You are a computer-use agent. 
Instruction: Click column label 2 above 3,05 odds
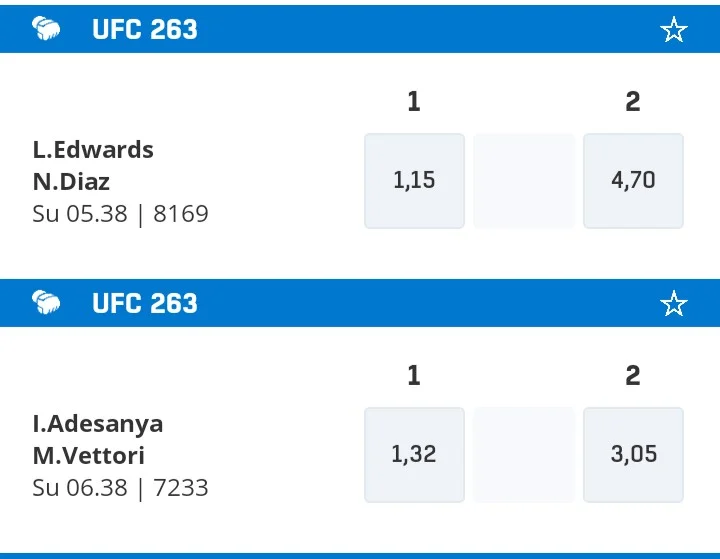(x=632, y=376)
